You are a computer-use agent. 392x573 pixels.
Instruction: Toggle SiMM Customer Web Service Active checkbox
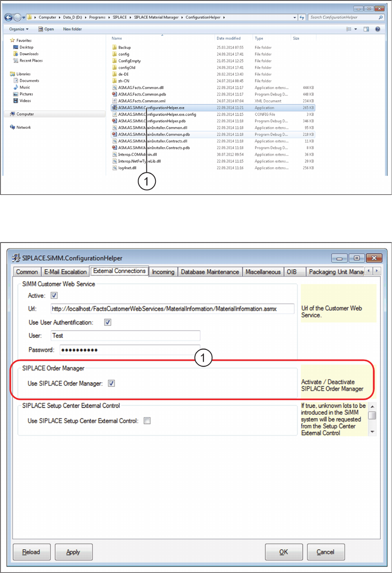[x=54, y=296]
